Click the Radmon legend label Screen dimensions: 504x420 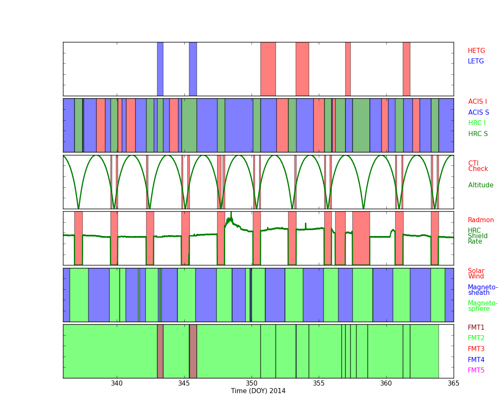pos(480,220)
